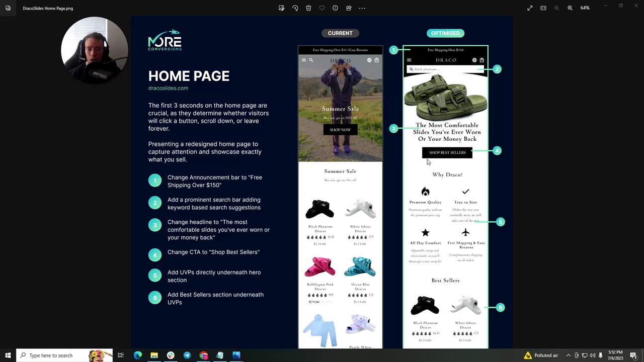Screen dimensions: 644x362
Task: Launch Microsoft Edge from the taskbar
Action: pos(137,355)
